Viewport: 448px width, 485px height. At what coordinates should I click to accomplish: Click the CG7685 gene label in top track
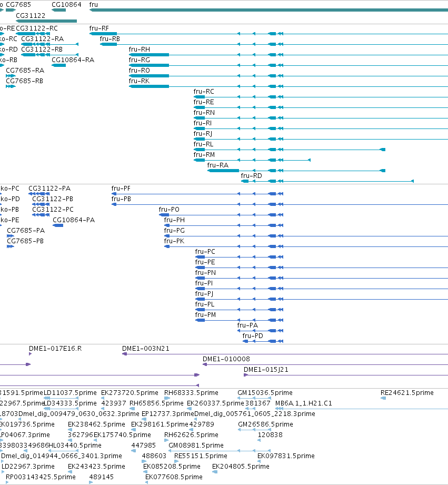click(x=18, y=5)
